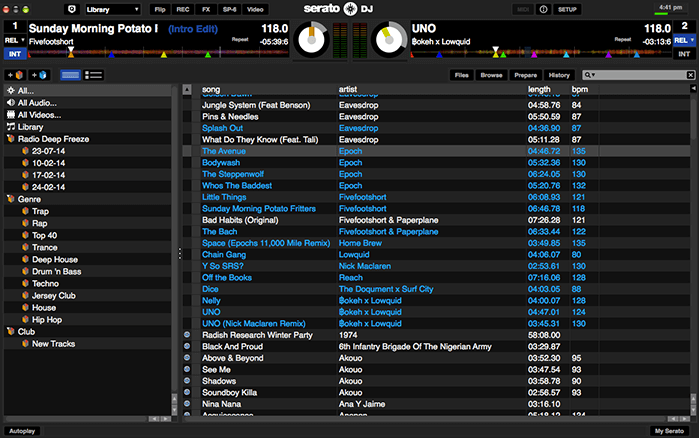Add a new crate with the orange plus button

pyautogui.click(x=15, y=75)
